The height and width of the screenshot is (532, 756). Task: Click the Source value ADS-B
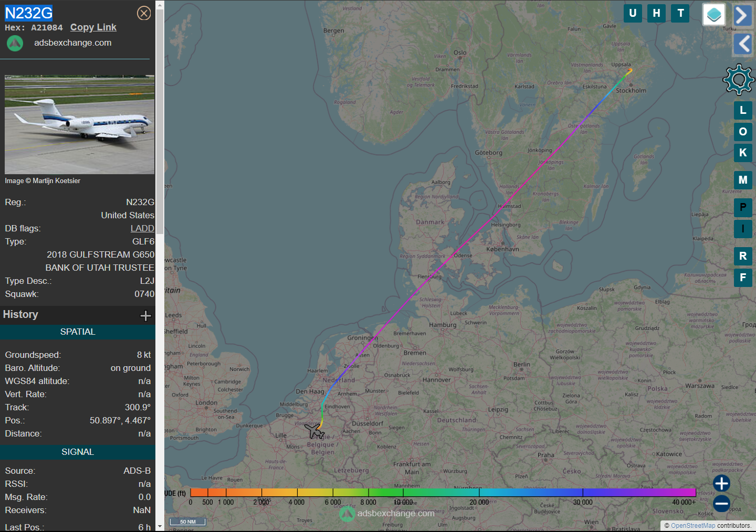coord(137,471)
